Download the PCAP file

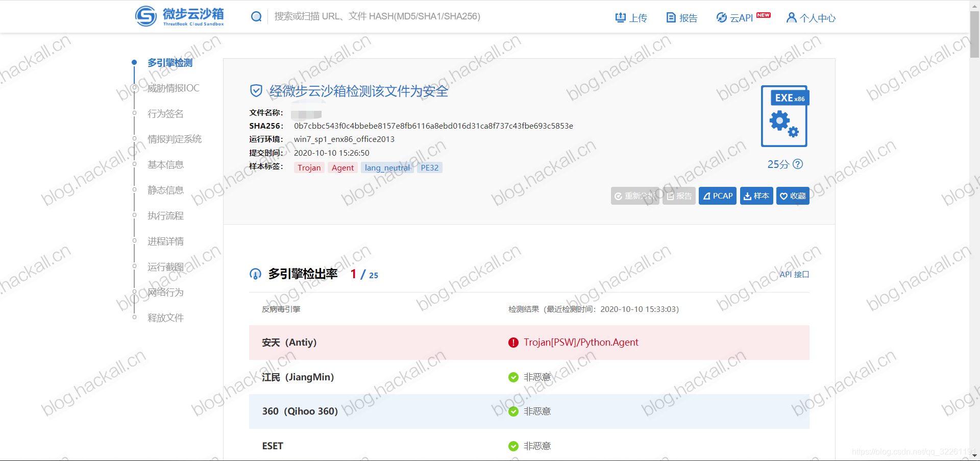718,196
